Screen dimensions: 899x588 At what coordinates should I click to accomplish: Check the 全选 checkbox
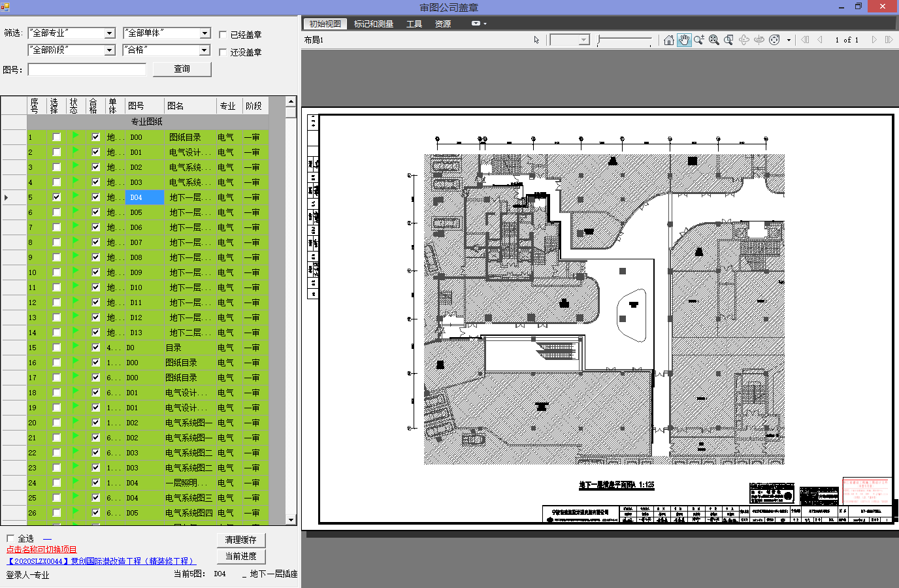(x=10, y=538)
